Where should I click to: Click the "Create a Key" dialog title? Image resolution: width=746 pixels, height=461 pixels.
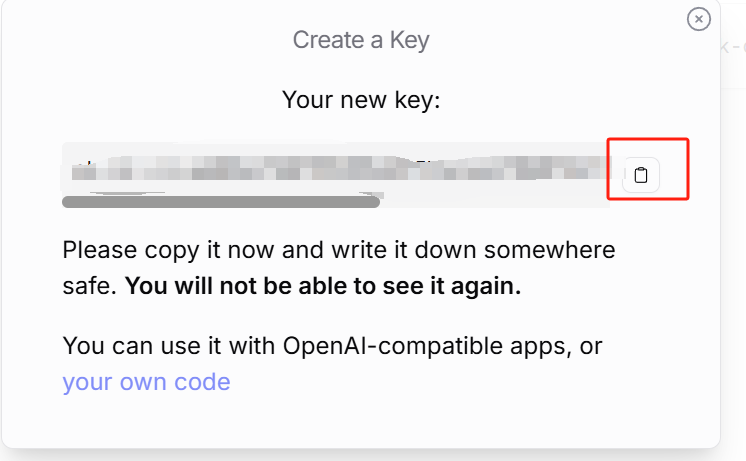click(360, 40)
